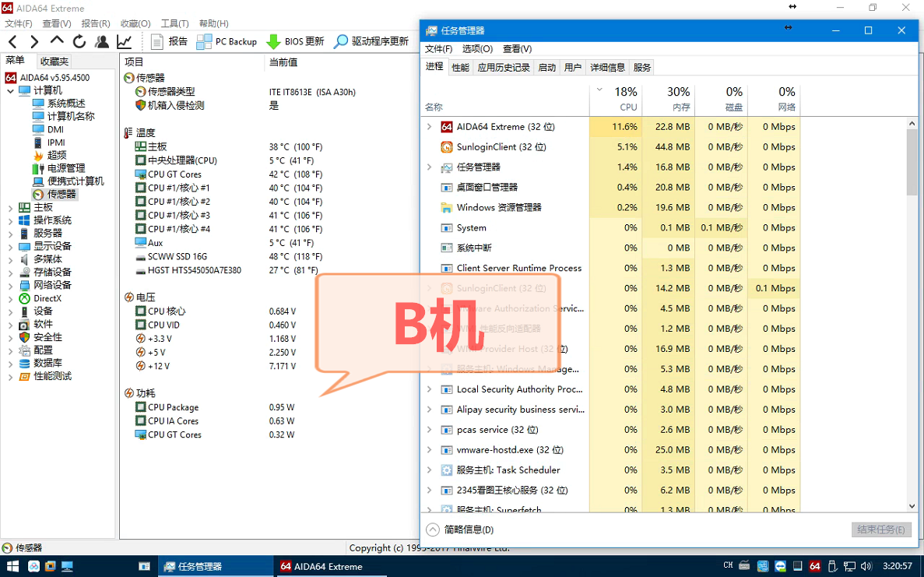Open 驱动程序更新 driver update

click(371, 41)
